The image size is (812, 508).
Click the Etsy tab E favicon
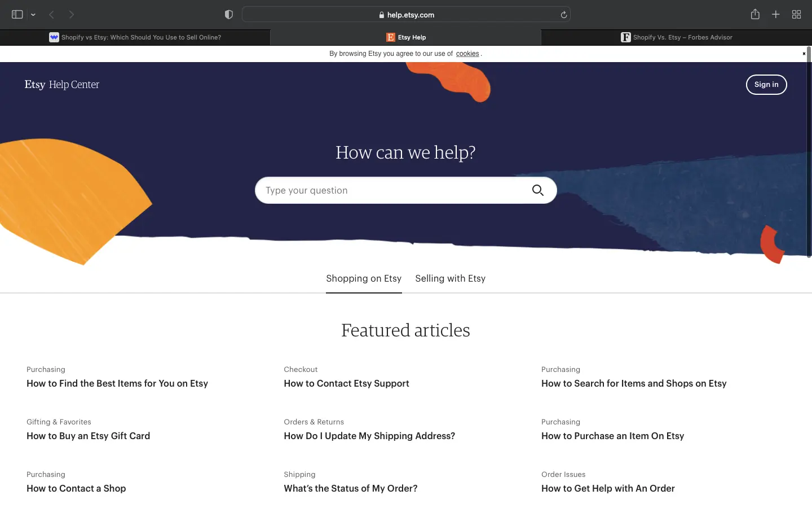tap(391, 37)
